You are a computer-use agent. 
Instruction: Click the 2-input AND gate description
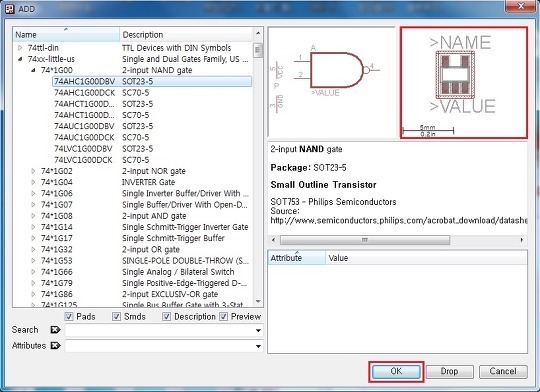tap(154, 216)
